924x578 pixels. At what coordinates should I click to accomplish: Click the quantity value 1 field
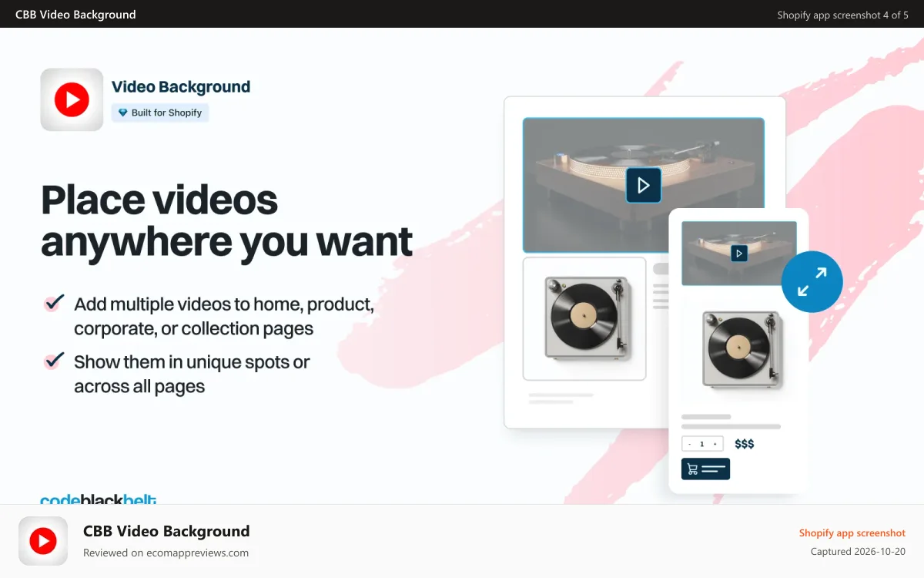click(702, 444)
